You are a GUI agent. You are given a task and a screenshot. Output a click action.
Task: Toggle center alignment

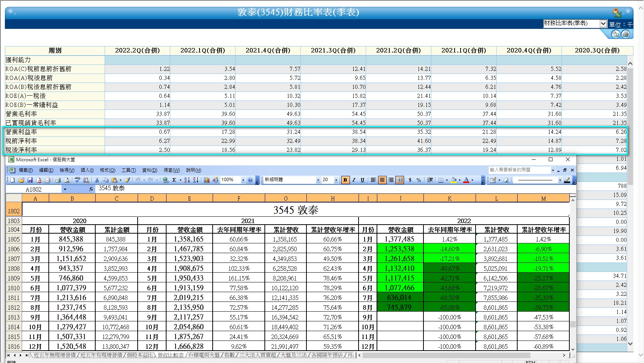pos(382,180)
